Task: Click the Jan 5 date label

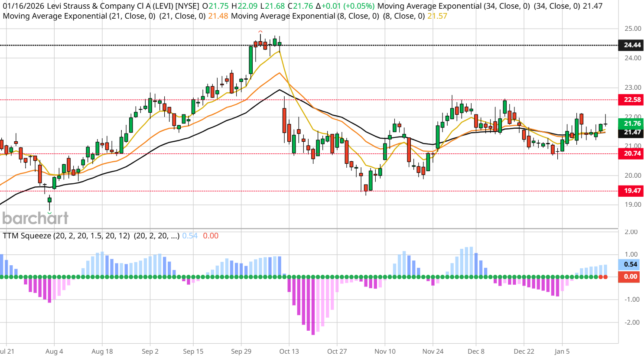Action: point(562,351)
